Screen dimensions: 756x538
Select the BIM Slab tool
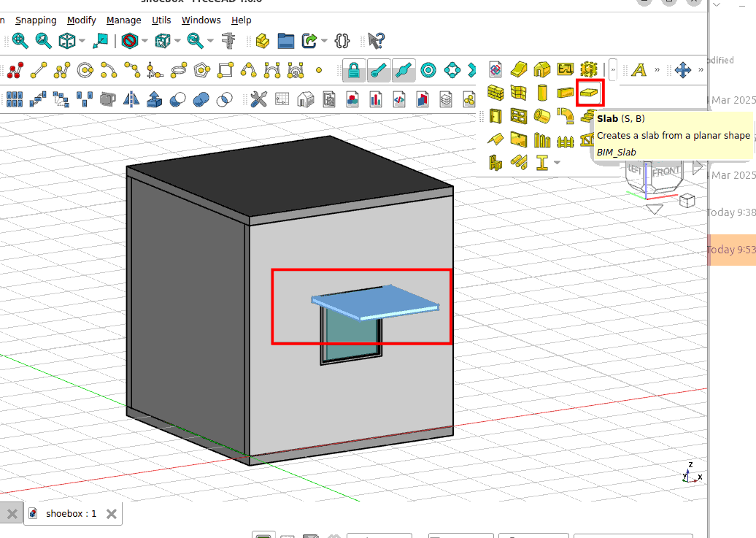590,93
